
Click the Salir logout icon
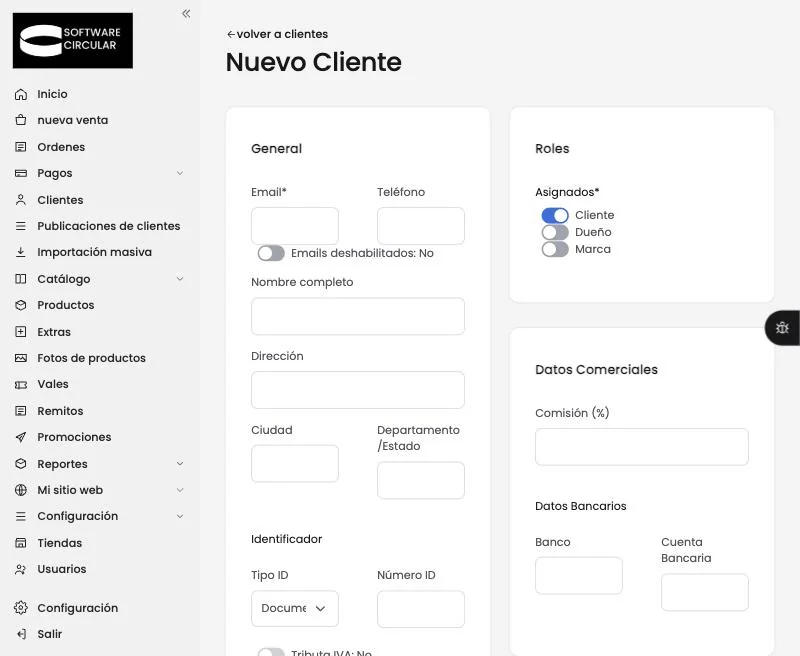[x=21, y=634]
